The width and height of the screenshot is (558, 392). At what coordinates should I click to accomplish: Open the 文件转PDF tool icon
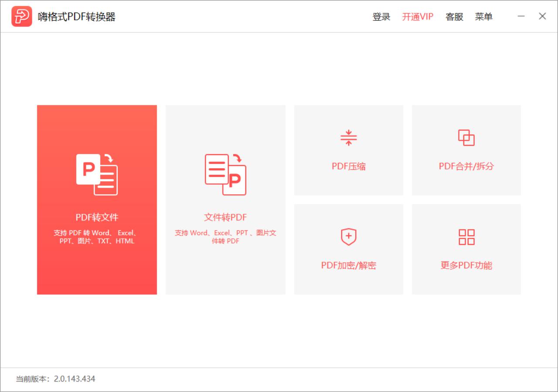click(225, 175)
